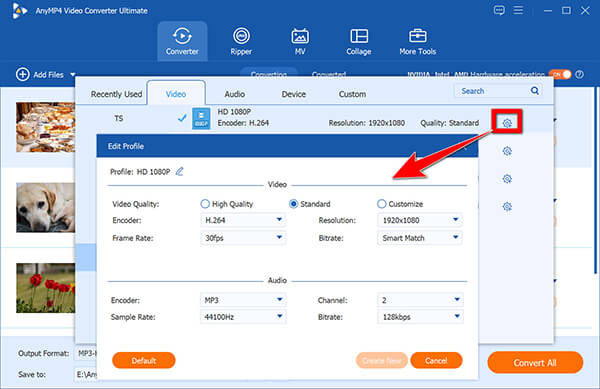Open the MV module
Viewport: 600px width, 389px height.
click(x=300, y=41)
